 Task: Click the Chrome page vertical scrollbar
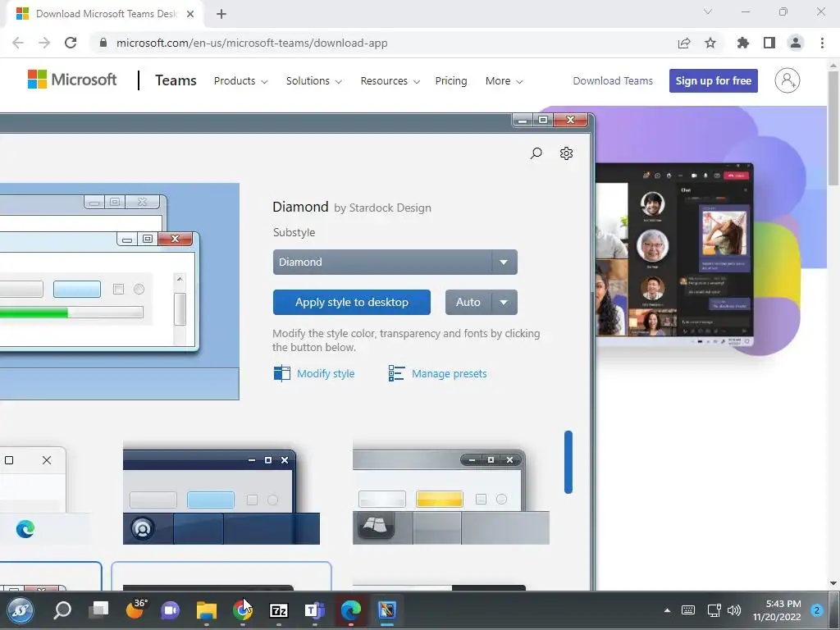click(x=833, y=129)
